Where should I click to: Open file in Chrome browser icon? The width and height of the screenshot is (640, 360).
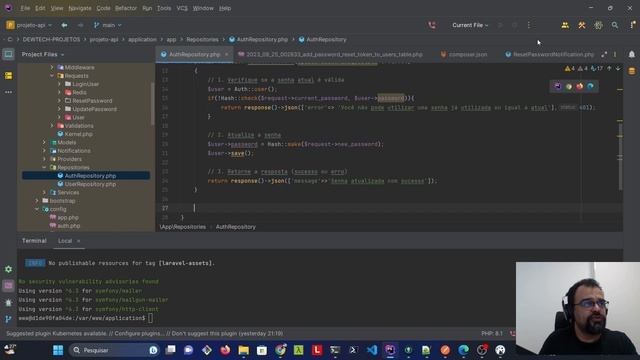[569, 87]
